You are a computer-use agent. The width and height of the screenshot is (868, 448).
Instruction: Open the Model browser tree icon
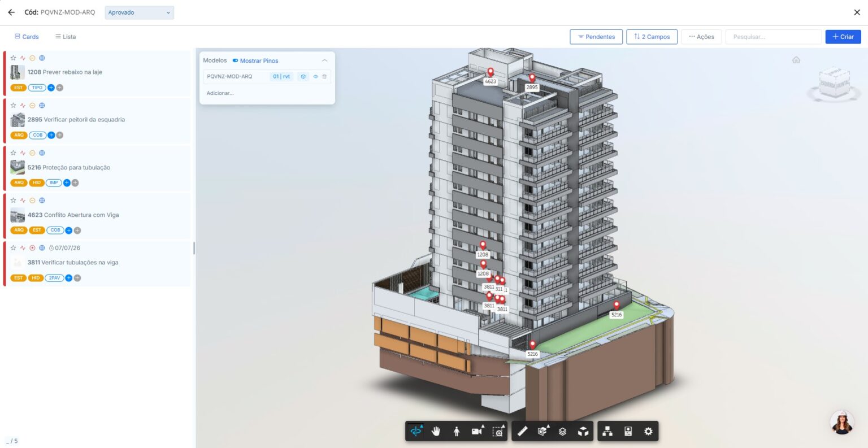click(607, 431)
